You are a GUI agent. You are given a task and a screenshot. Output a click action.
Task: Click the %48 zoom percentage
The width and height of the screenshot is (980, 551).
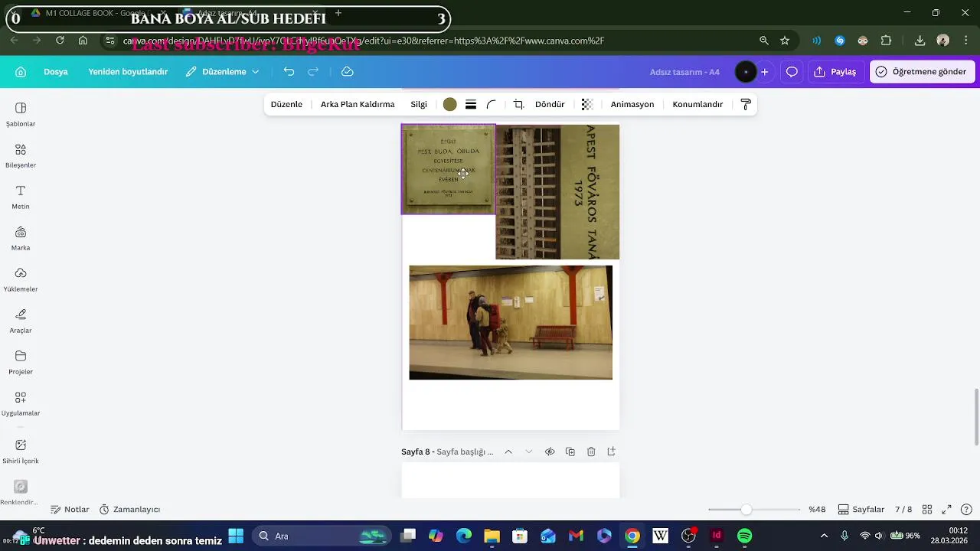(817, 510)
